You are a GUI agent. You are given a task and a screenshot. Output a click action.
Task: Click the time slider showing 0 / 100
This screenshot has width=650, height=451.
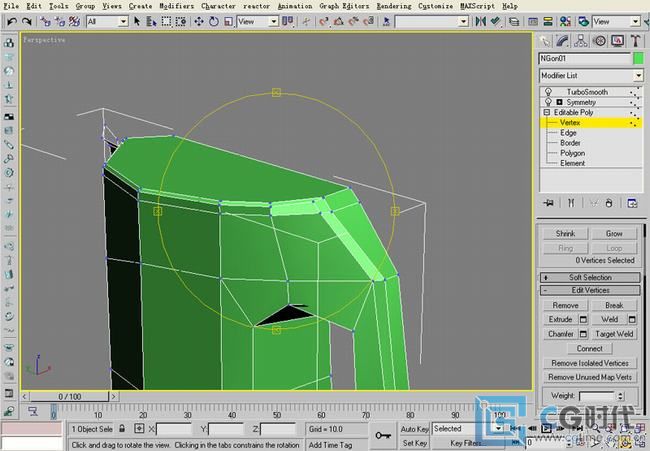pos(69,396)
